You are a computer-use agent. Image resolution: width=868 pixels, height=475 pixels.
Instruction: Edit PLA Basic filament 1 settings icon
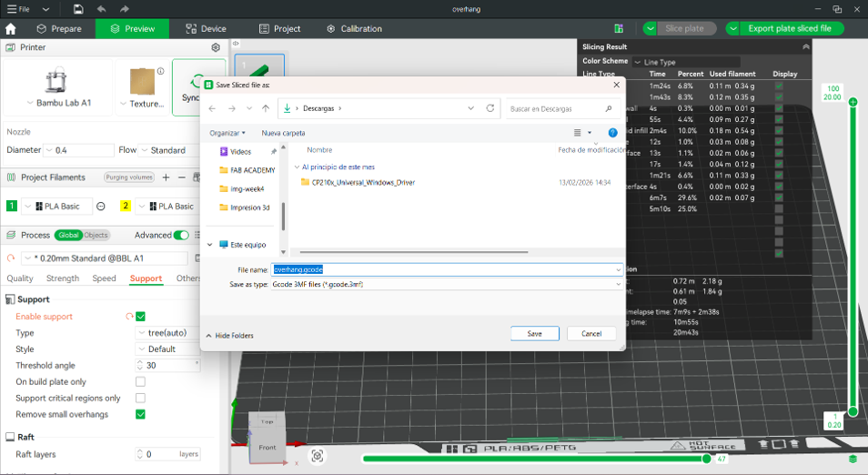point(101,206)
